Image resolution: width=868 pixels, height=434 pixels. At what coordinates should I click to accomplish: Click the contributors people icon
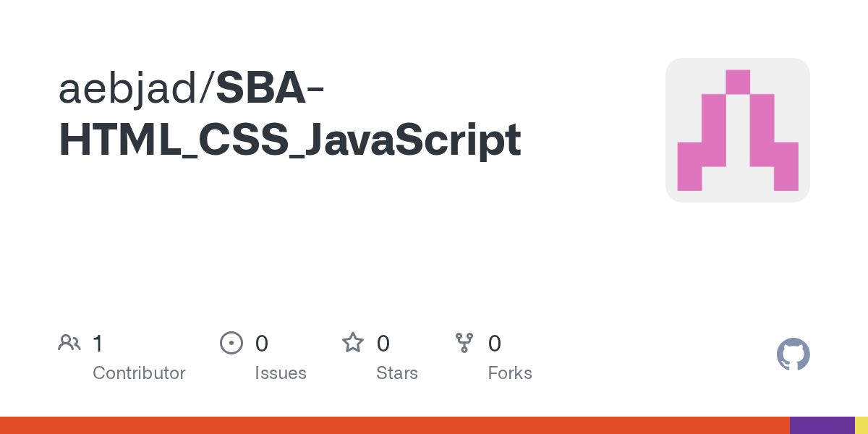point(69,343)
